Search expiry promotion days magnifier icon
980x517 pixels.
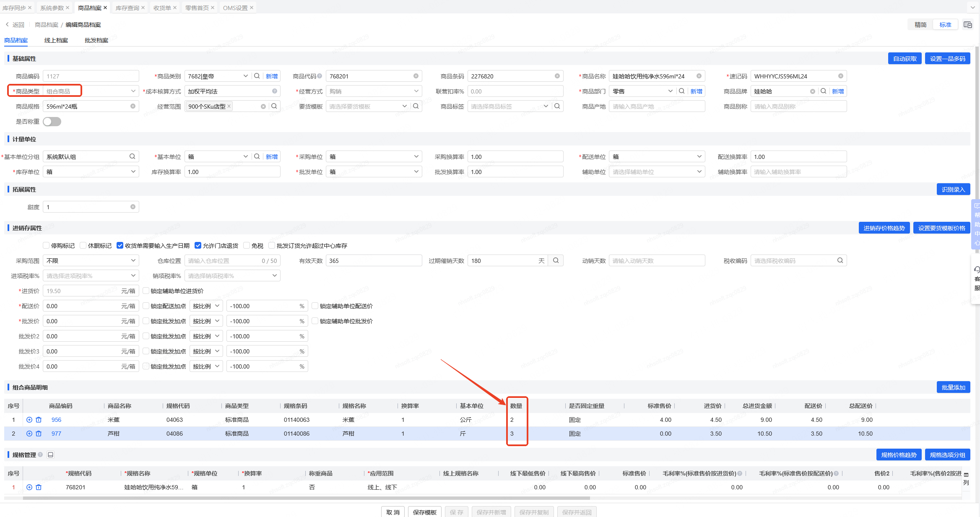point(556,260)
